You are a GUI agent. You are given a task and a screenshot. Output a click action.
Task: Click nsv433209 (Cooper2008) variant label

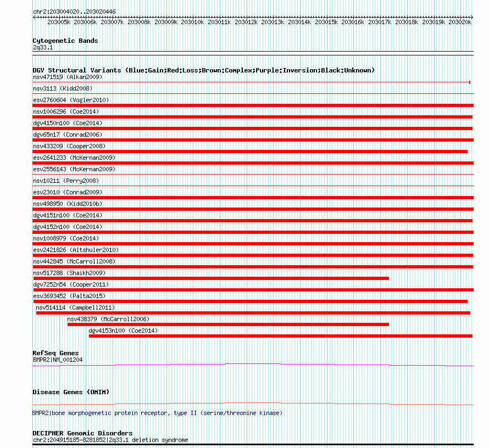point(70,146)
